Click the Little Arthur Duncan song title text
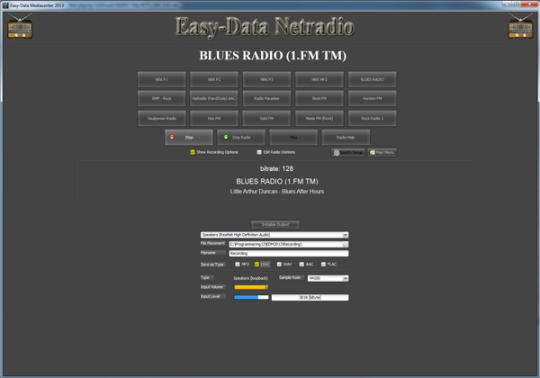This screenshot has width=540, height=378. (x=277, y=191)
